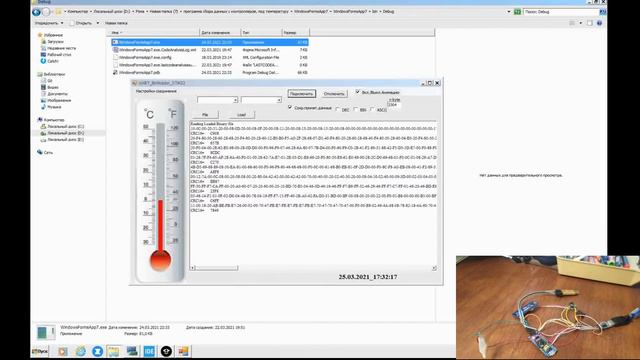Open the blue round TeamViewer-style taskbar icon

point(97,351)
